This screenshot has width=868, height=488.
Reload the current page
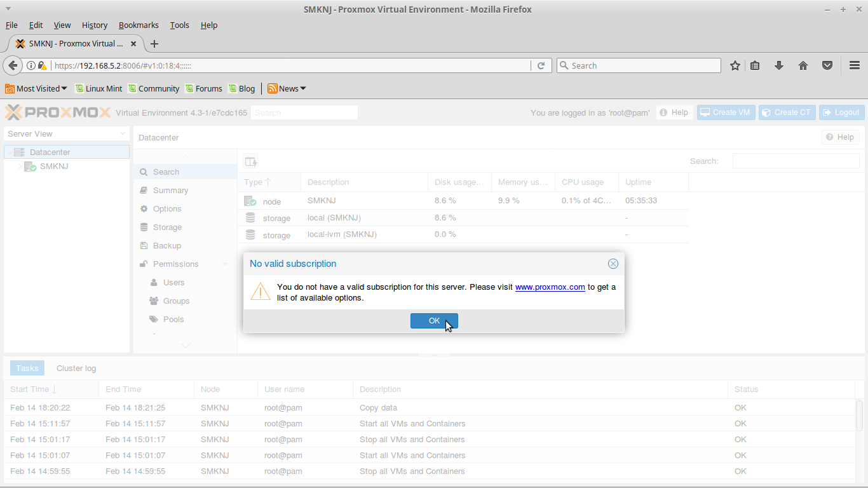tap(541, 65)
